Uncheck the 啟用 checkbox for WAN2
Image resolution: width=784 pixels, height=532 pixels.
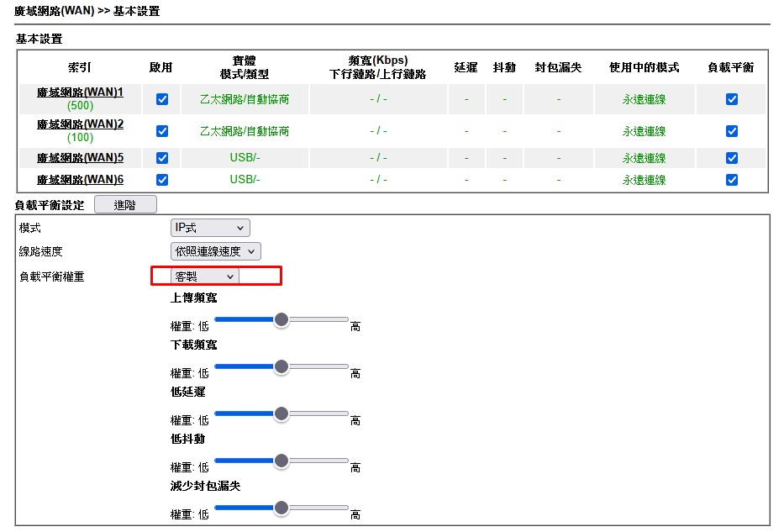pos(162,131)
